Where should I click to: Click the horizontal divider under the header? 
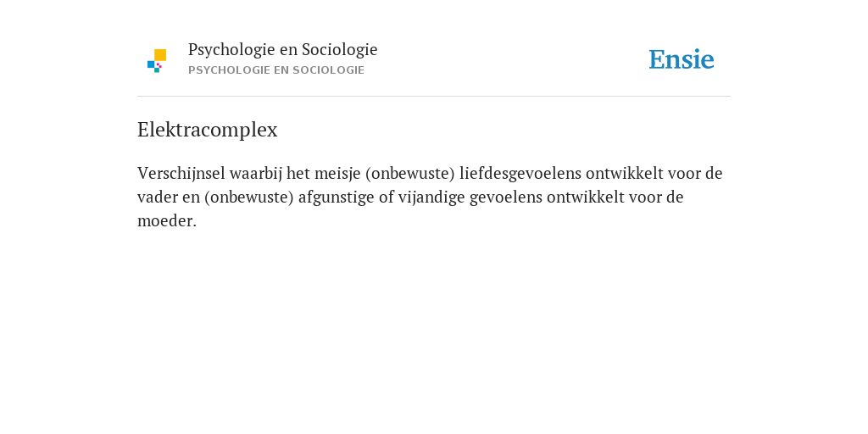[434, 97]
